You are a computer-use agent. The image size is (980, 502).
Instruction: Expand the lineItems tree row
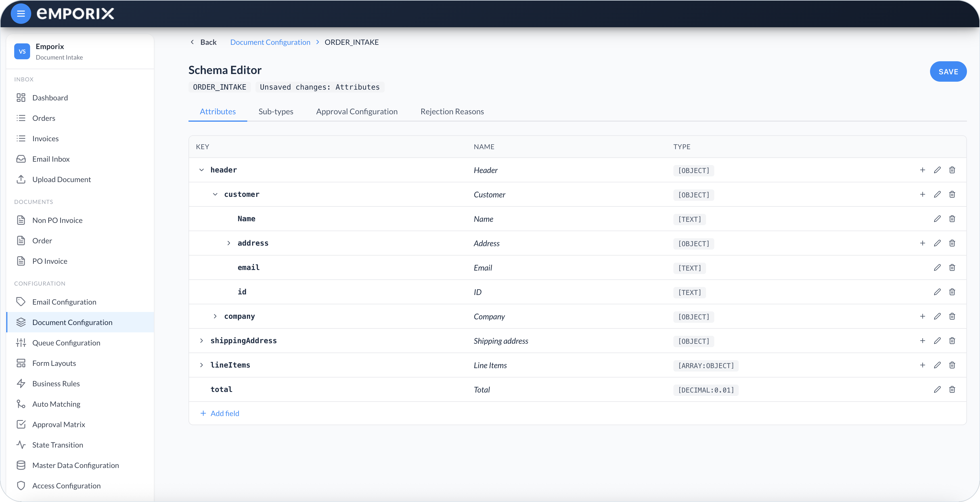click(x=202, y=365)
